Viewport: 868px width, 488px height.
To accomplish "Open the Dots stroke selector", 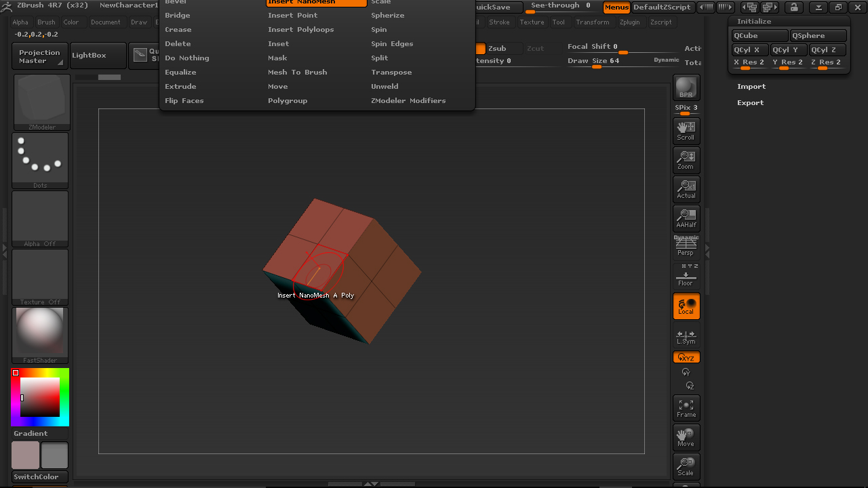I will (41, 161).
